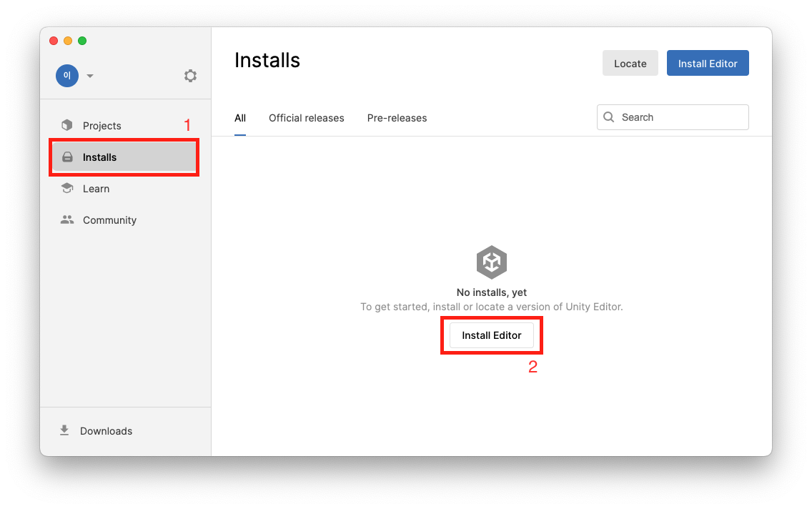Click the Installs page heading
Image resolution: width=812 pixels, height=509 pixels.
coord(267,61)
